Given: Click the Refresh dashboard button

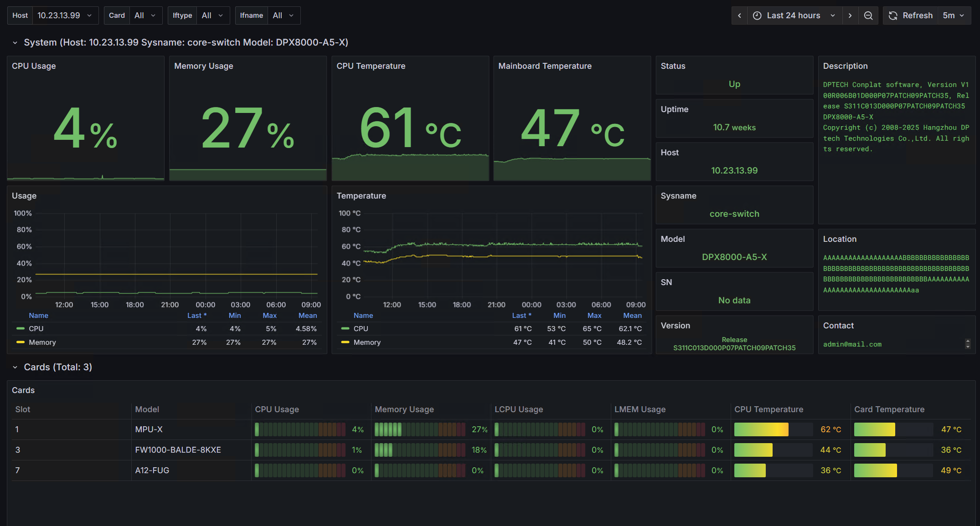Looking at the screenshot, I should 911,15.
